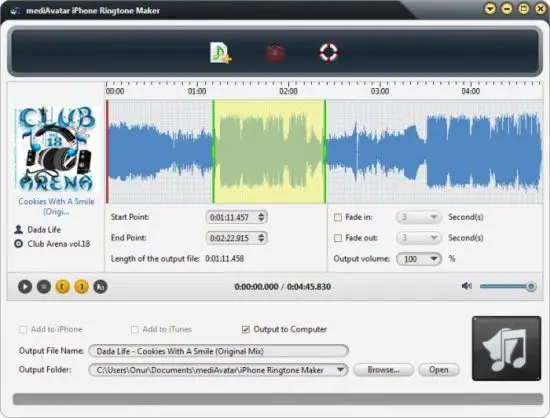The image size is (550, 418).
Task: Enable the Fade in checkbox
Action: pyautogui.click(x=338, y=217)
